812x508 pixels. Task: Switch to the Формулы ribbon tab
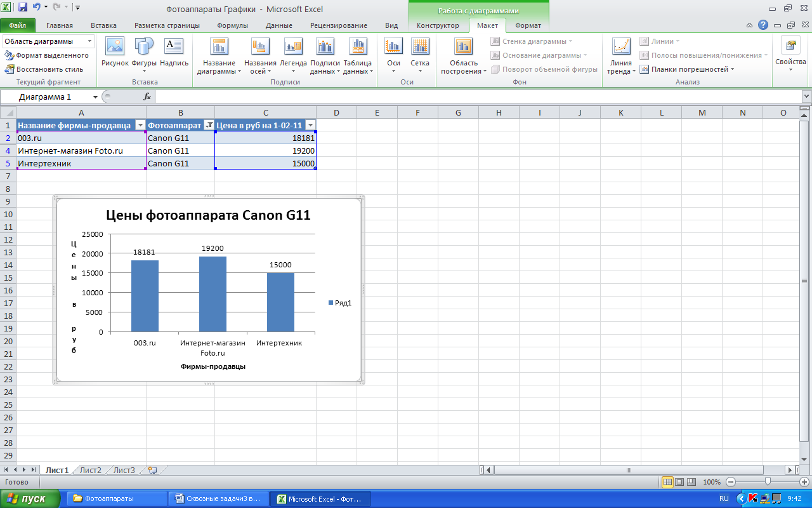click(x=232, y=25)
